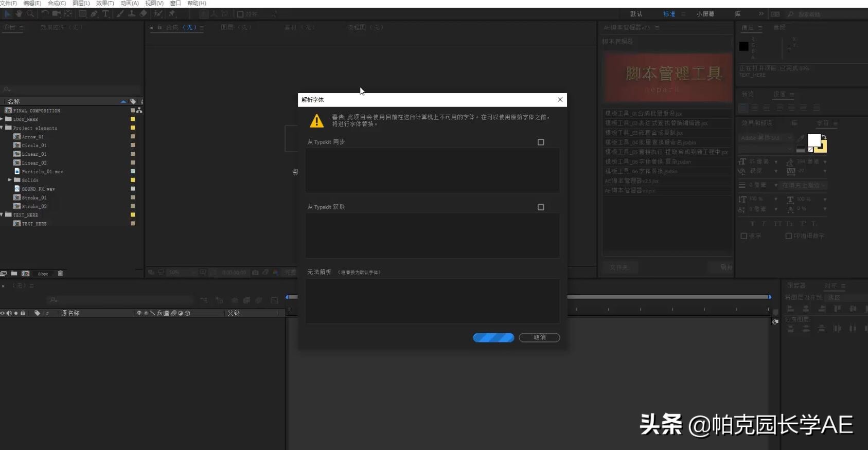The image size is (868, 450).
Task: Select the Brush tool
Action: tap(120, 14)
